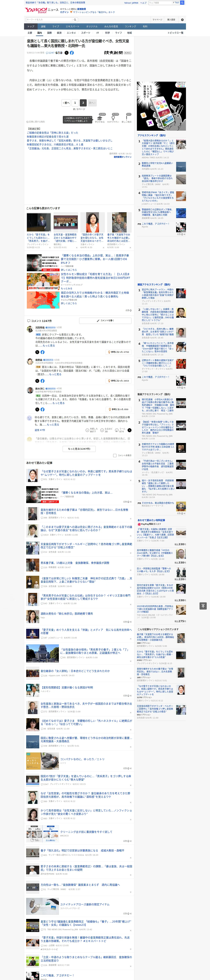Viewport: 210px width, 980px height.
Task: Click the scroll-to-top arrow button
Action: (203, 606)
